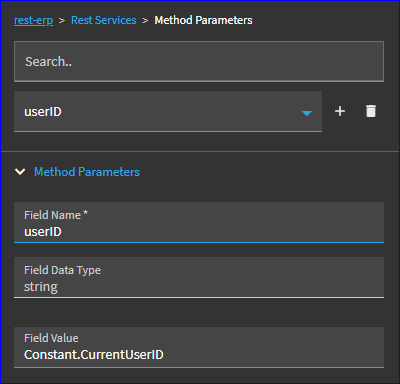Click the Field Data Type label

[x=62, y=270]
